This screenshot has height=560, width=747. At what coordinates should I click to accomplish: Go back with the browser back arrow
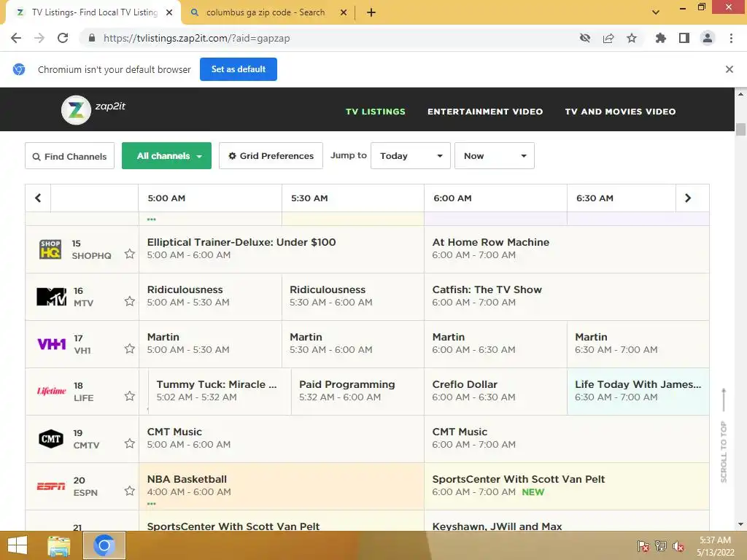(x=16, y=38)
